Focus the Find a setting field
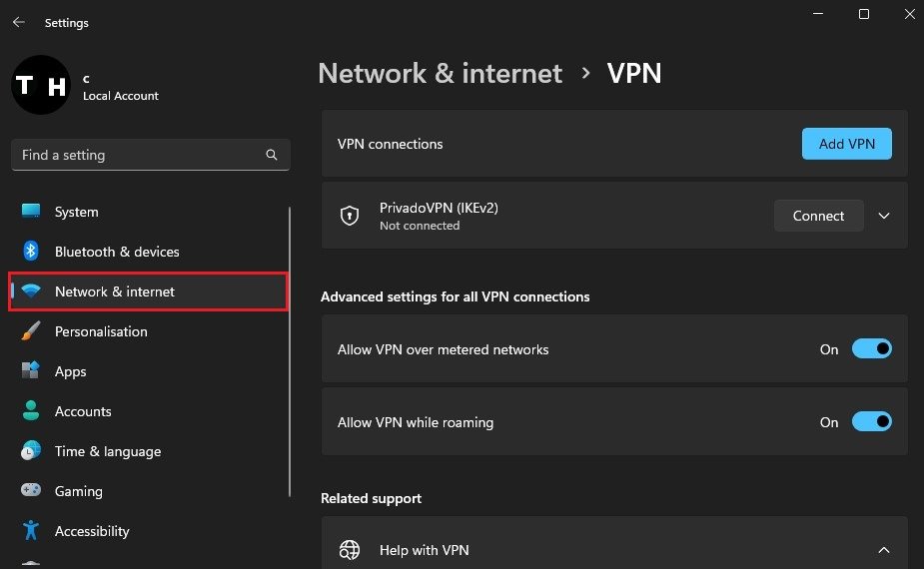Screen dimensions: 924x569 (x=140, y=155)
